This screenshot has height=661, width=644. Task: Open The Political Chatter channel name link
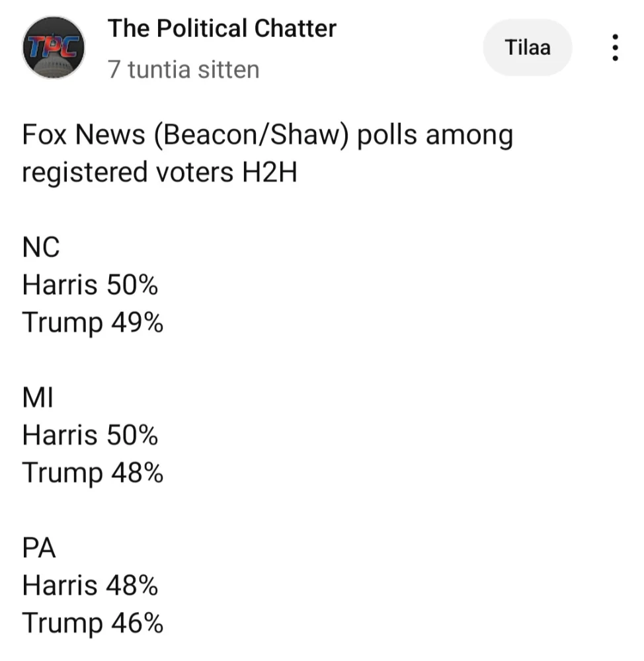221,28
